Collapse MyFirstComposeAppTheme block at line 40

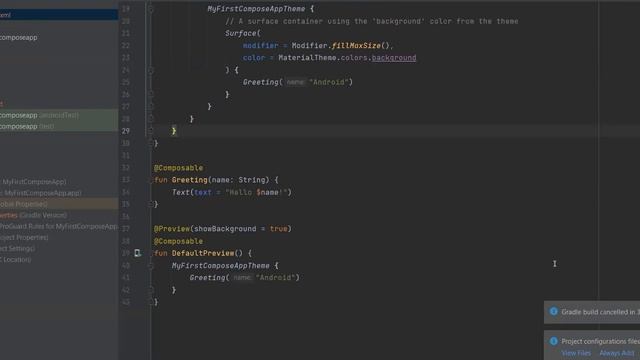[x=150, y=266]
